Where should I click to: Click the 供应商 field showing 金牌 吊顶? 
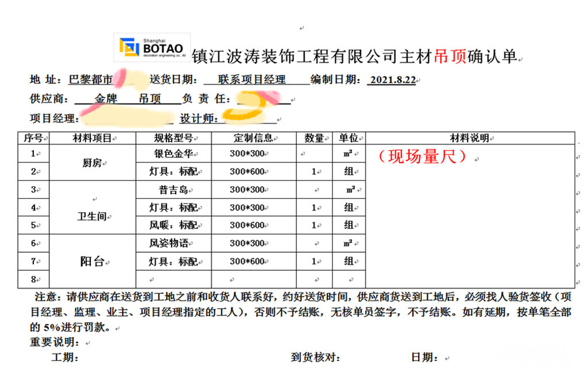pyautogui.click(x=128, y=99)
